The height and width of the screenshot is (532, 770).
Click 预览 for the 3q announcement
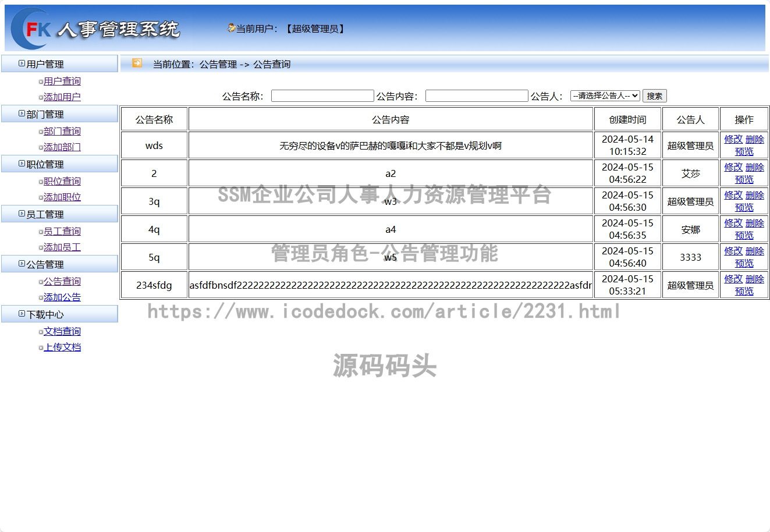[x=744, y=207]
